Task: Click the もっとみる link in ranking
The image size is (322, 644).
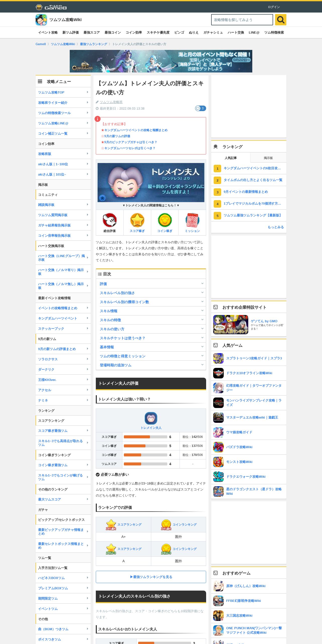Action: pos(276,227)
